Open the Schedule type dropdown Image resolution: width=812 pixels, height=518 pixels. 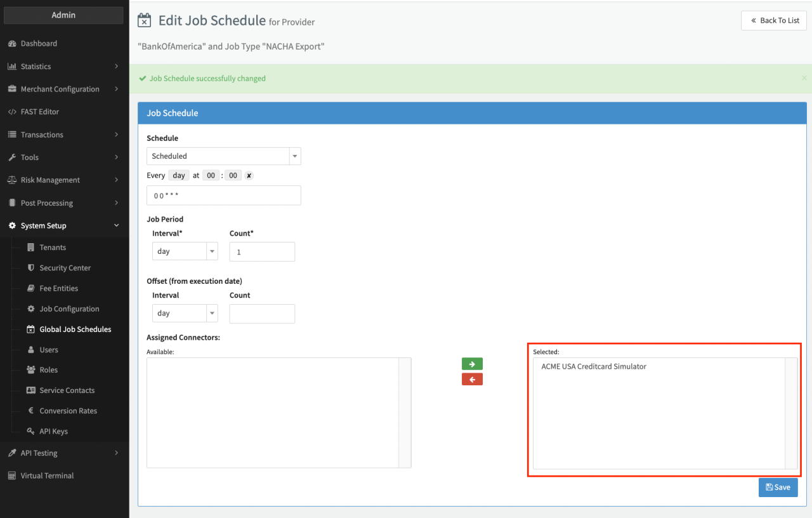[x=223, y=156]
